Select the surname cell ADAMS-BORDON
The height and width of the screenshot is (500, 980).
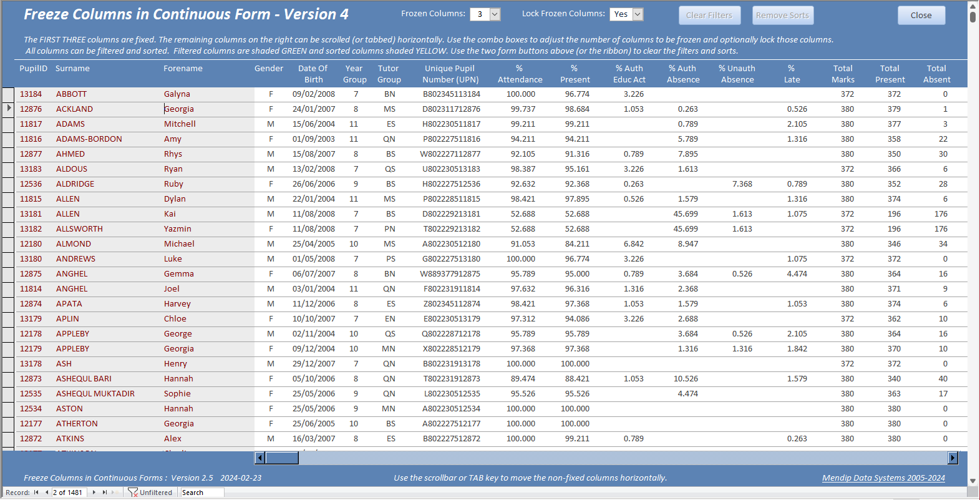[x=89, y=139]
